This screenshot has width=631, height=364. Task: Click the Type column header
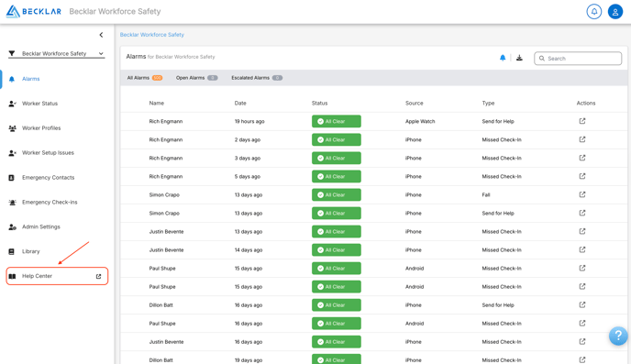click(x=488, y=103)
